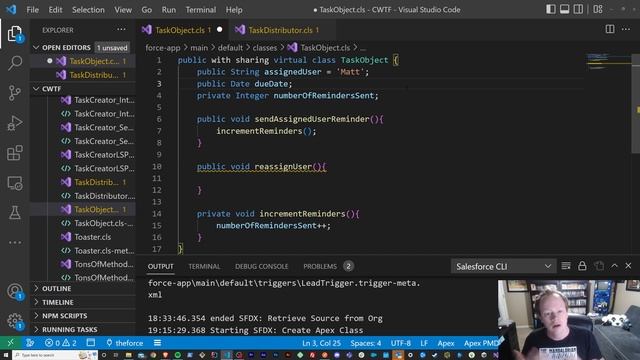This screenshot has height=360, width=640.
Task: Open Explorer panel more actions ellipsis
Action: coord(121,30)
